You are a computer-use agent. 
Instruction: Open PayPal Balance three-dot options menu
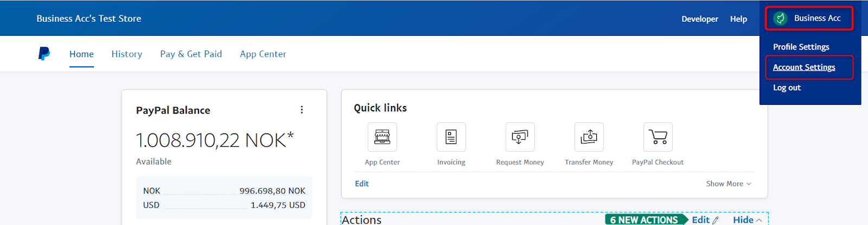[x=302, y=110]
